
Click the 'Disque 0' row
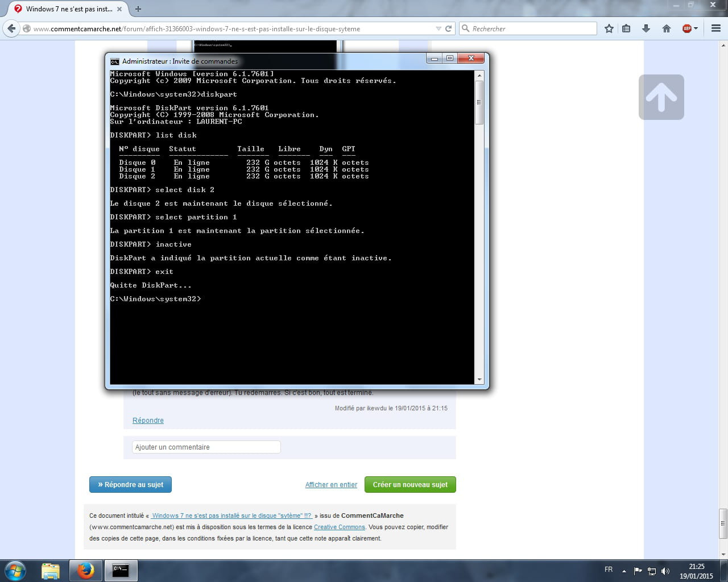pos(243,163)
